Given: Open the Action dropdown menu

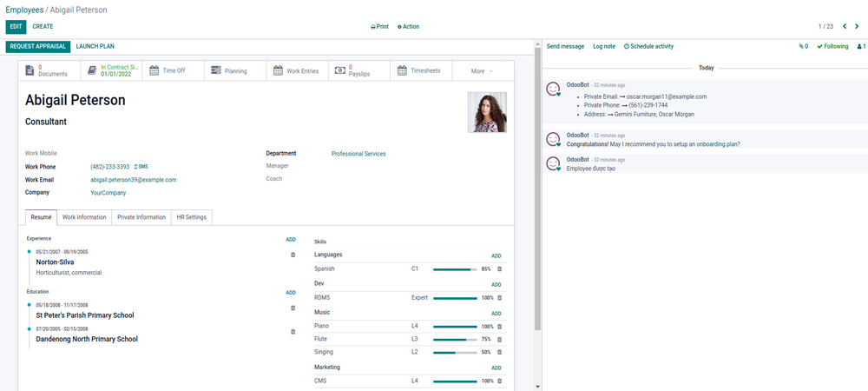Looking at the screenshot, I should (x=409, y=27).
